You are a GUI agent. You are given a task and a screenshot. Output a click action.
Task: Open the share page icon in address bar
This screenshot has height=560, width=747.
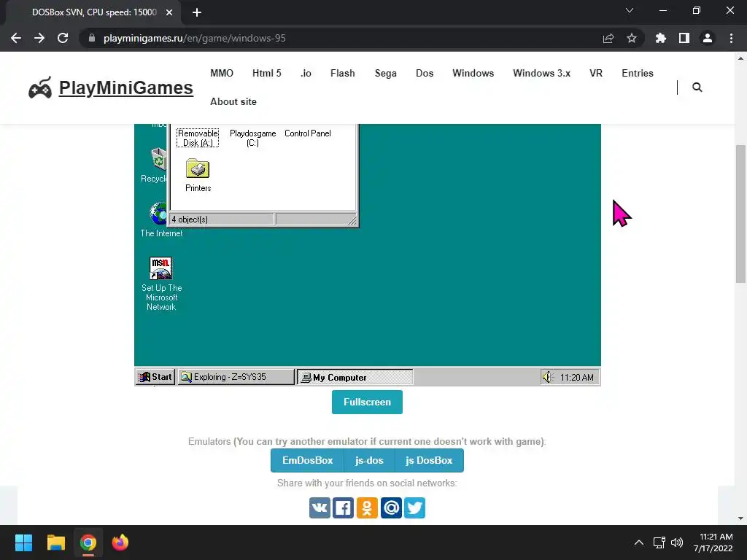click(x=608, y=38)
